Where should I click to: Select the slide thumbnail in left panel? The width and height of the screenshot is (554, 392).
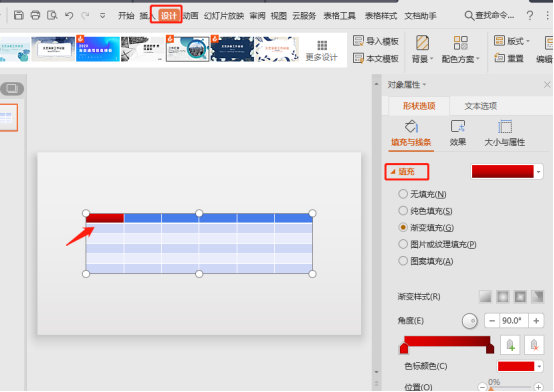tap(8, 118)
